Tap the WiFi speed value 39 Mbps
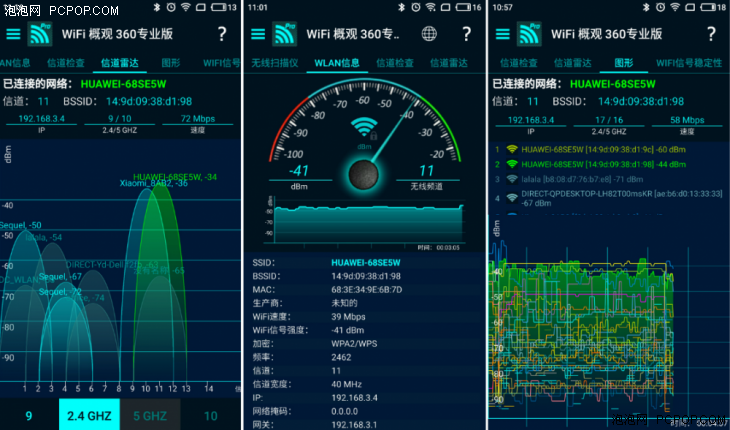Image resolution: width=730 pixels, height=430 pixels. (x=348, y=316)
